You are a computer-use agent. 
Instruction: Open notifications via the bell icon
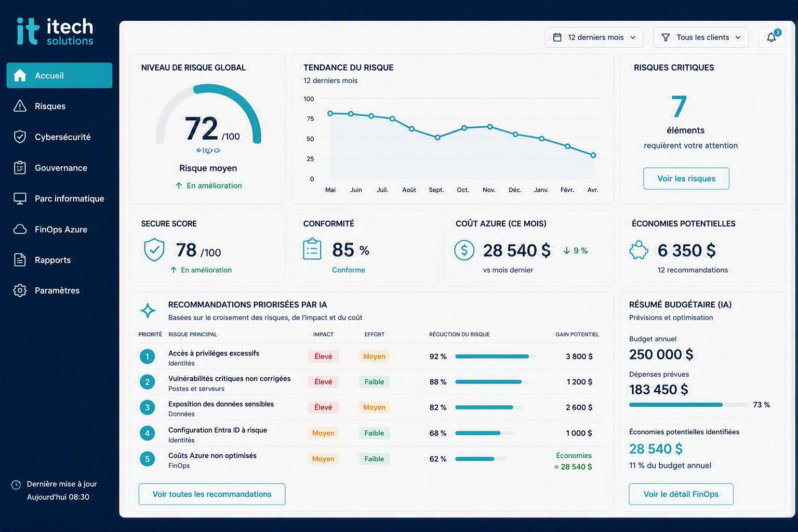tap(772, 37)
